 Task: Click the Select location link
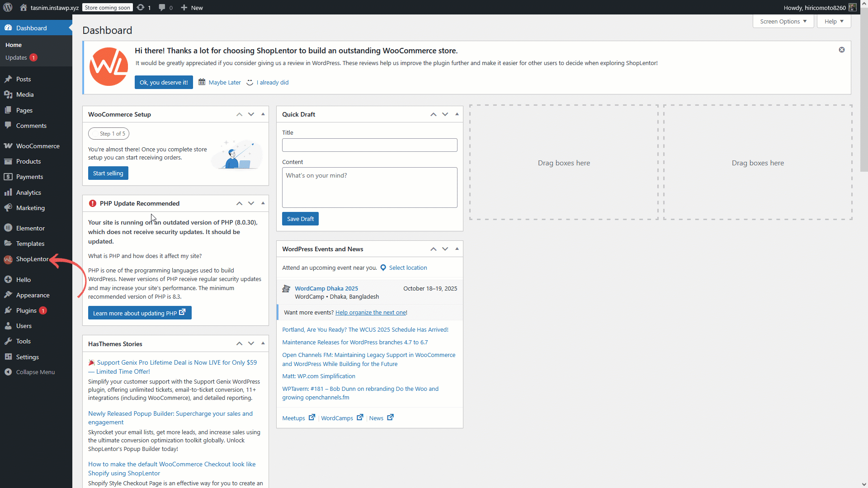pyautogui.click(x=408, y=267)
